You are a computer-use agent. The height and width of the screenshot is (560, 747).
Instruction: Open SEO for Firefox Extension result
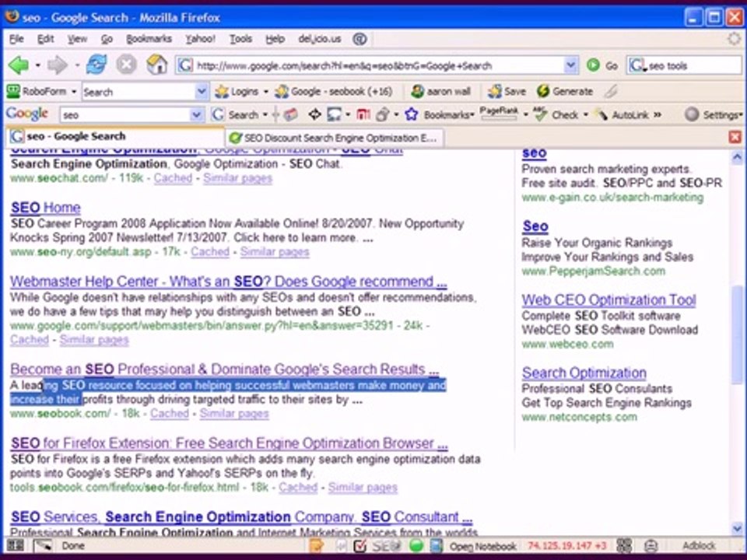tap(229, 443)
